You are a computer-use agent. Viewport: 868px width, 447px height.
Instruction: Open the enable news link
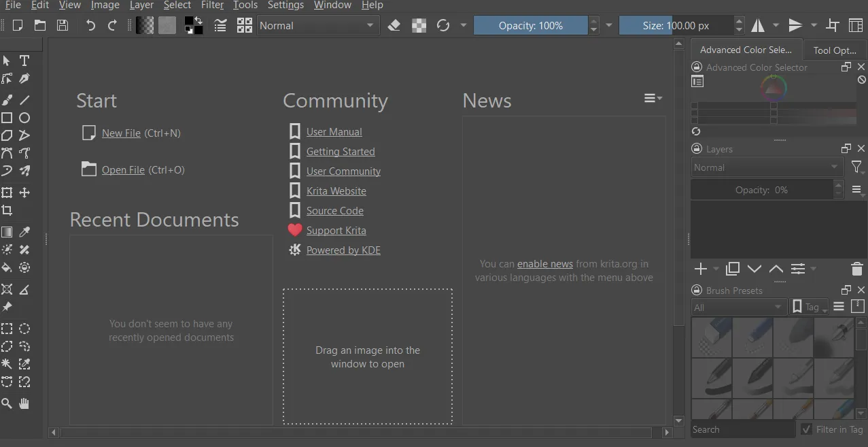pos(544,264)
